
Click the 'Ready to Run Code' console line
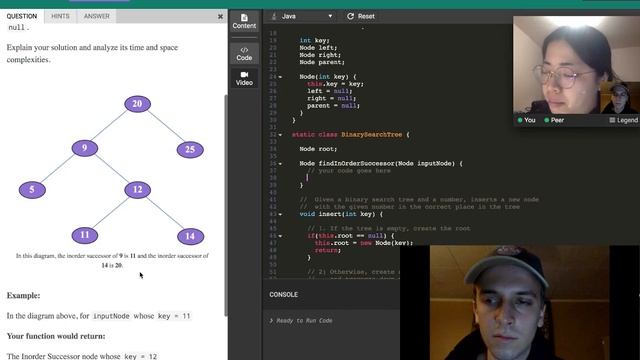point(301,321)
